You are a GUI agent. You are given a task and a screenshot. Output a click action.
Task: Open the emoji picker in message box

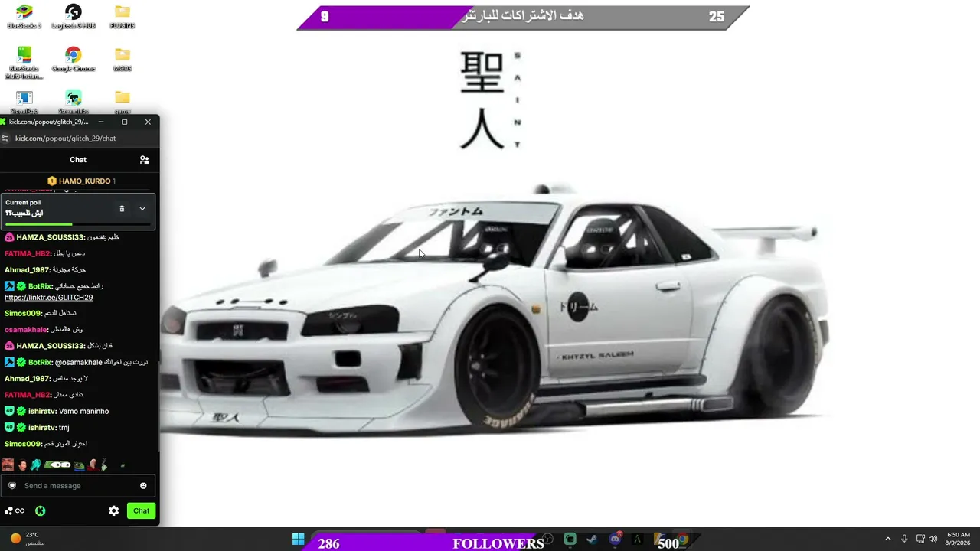pos(143,486)
